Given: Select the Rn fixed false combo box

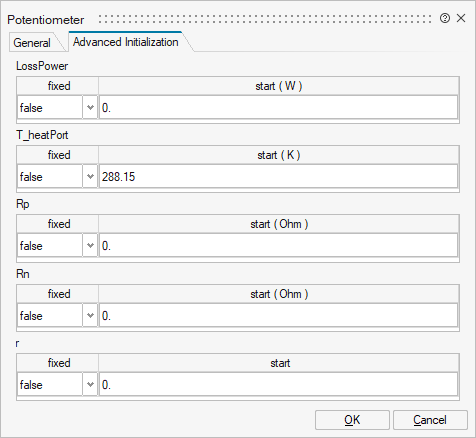Looking at the screenshot, I should [57, 315].
